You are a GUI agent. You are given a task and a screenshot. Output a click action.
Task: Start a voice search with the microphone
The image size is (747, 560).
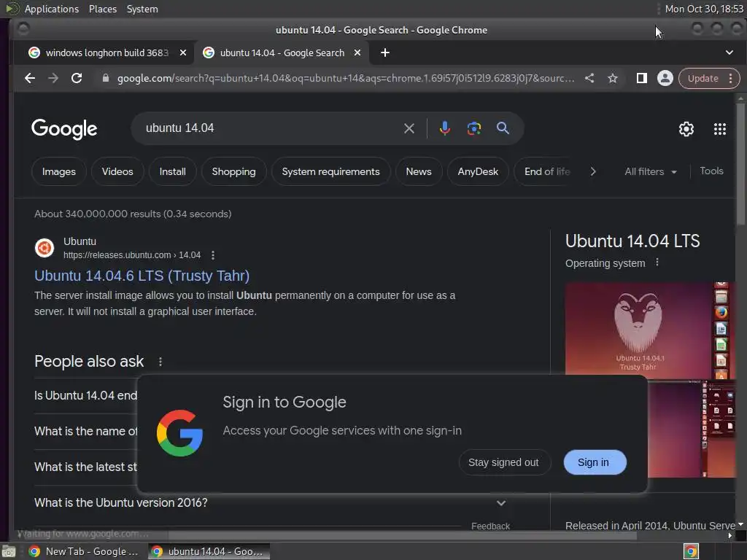click(x=444, y=128)
